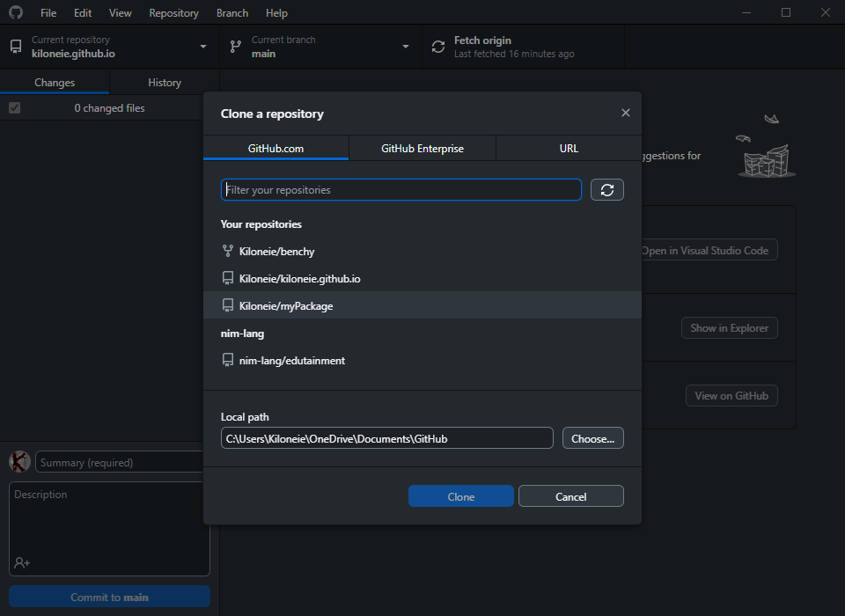Viewport: 845px width, 616px height.
Task: Click the user avatar beside Summary field
Action: pyautogui.click(x=19, y=462)
